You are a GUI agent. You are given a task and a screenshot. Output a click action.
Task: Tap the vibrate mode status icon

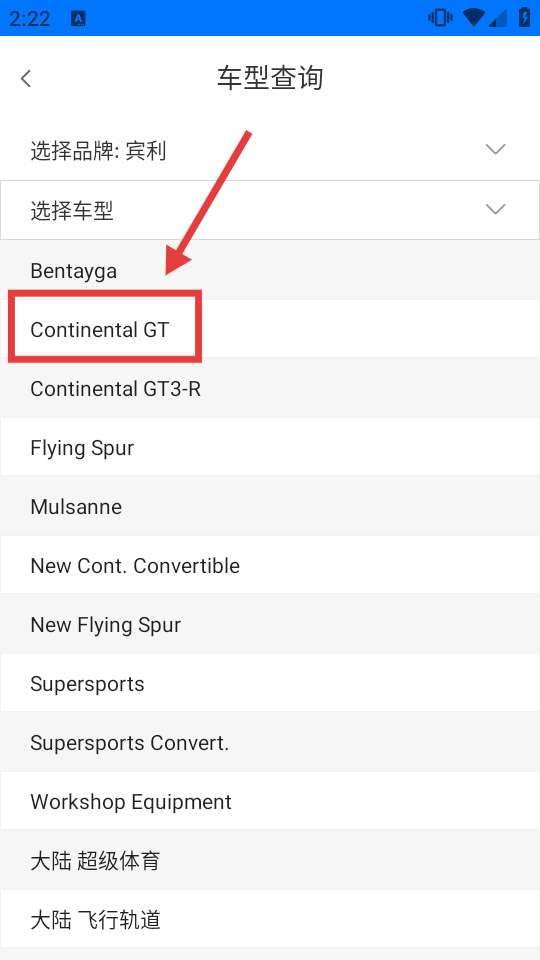[440, 18]
